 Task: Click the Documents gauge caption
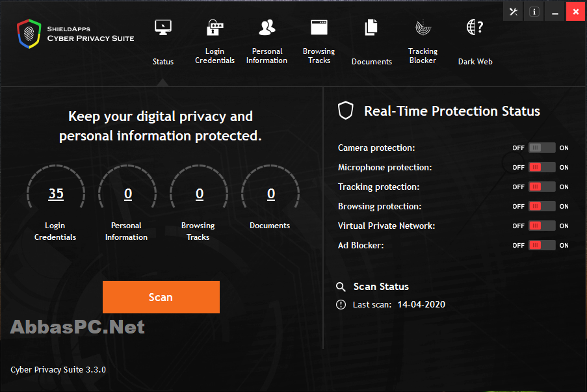click(270, 226)
